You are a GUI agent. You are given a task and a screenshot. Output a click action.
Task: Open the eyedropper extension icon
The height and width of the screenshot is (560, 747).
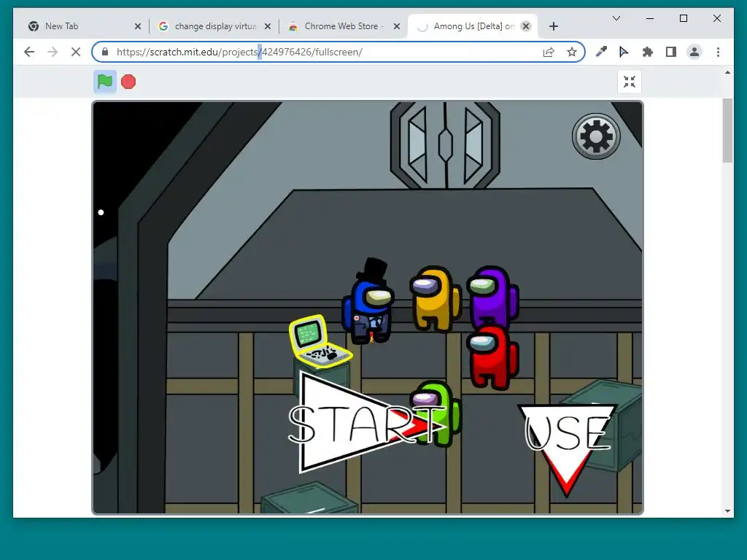click(601, 52)
